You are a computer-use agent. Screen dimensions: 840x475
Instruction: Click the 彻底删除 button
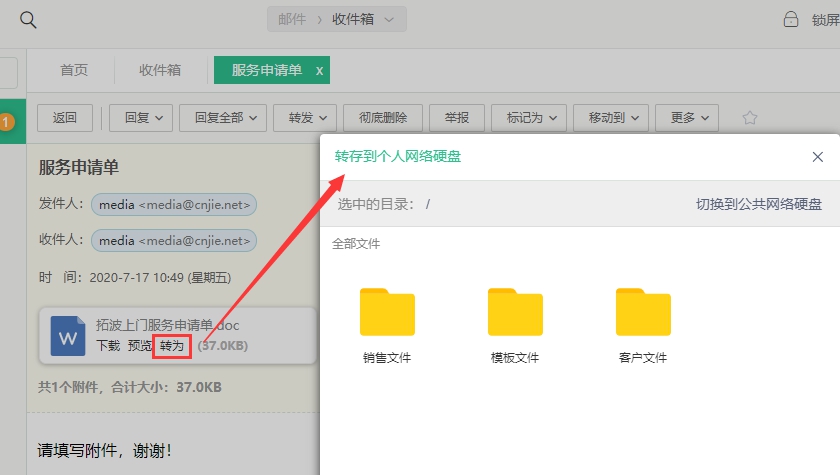[383, 118]
